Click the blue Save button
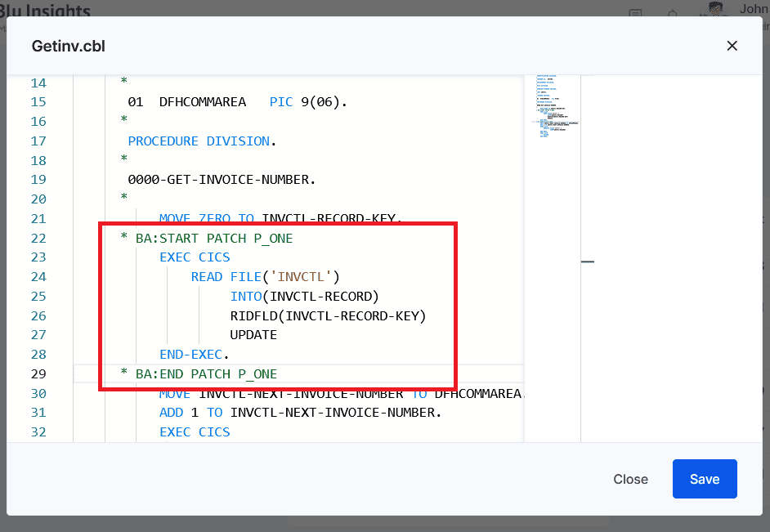 pyautogui.click(x=705, y=479)
